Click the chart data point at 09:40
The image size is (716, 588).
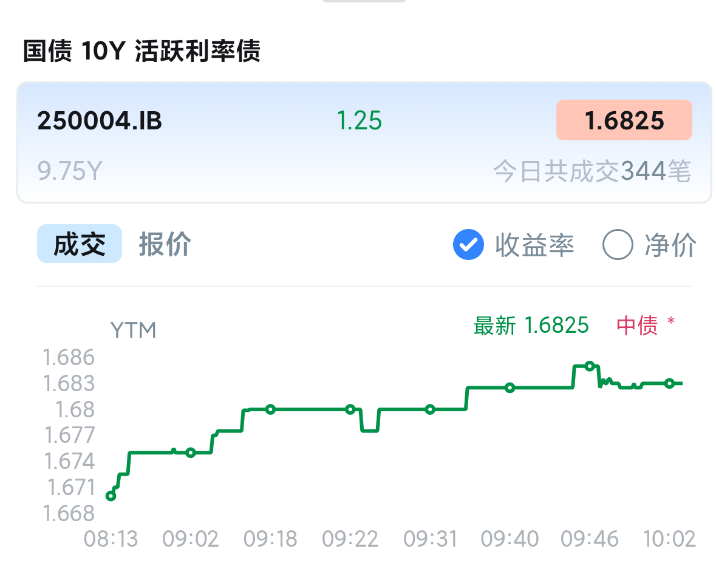click(510, 388)
